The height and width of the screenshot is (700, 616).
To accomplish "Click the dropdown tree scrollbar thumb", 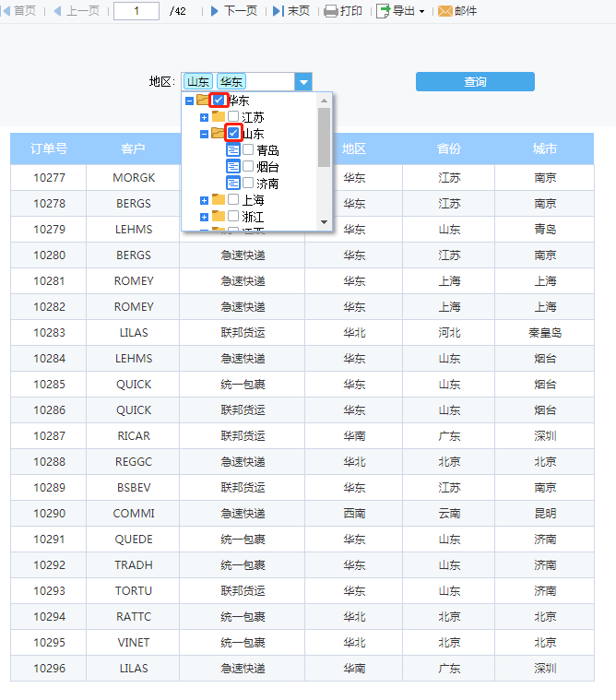I will click(324, 137).
